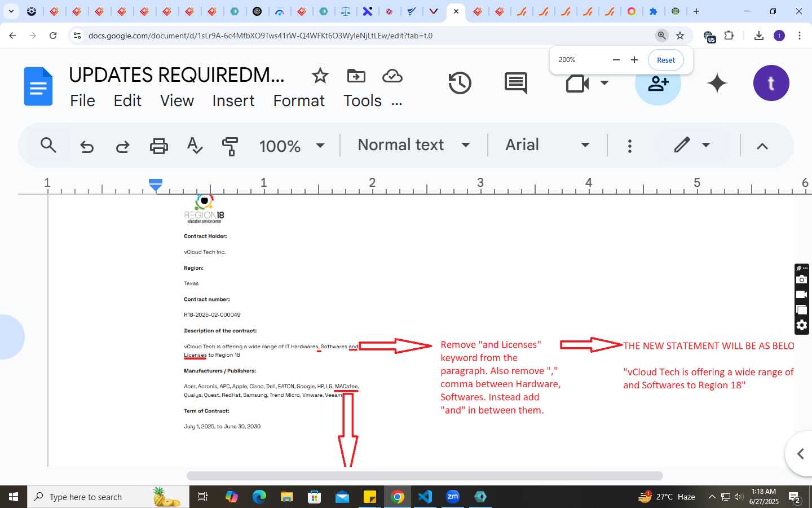Click the Reset zoom button
This screenshot has height=508, width=812.
665,60
